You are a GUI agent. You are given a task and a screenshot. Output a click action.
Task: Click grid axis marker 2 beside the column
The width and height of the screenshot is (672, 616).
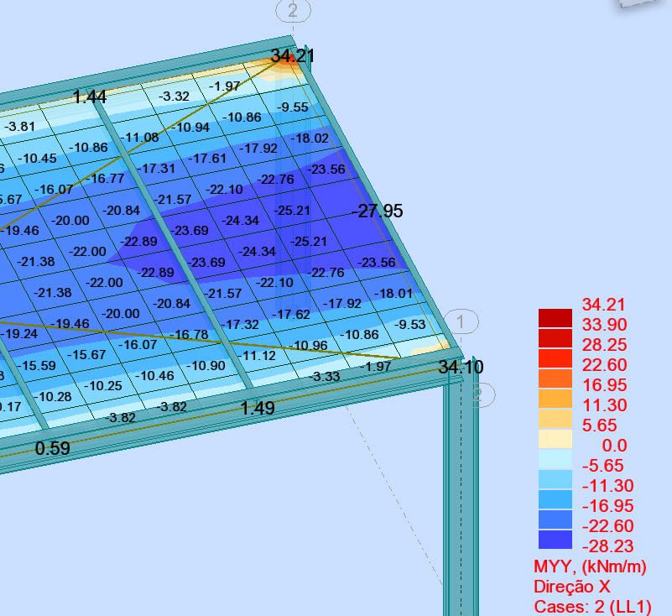click(477, 394)
